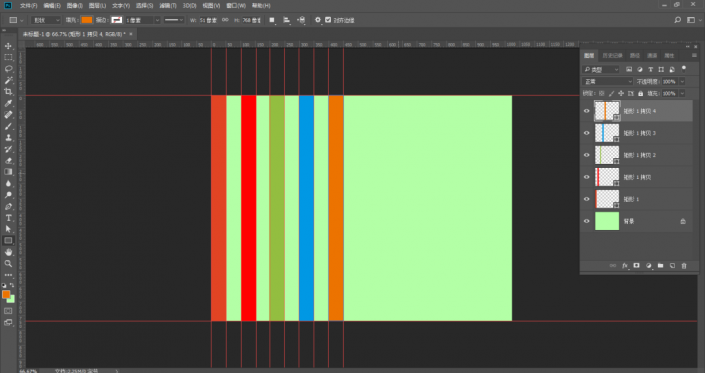This screenshot has width=705, height=373.
Task: Select the Clone Stamp tool
Action: coord(8,138)
